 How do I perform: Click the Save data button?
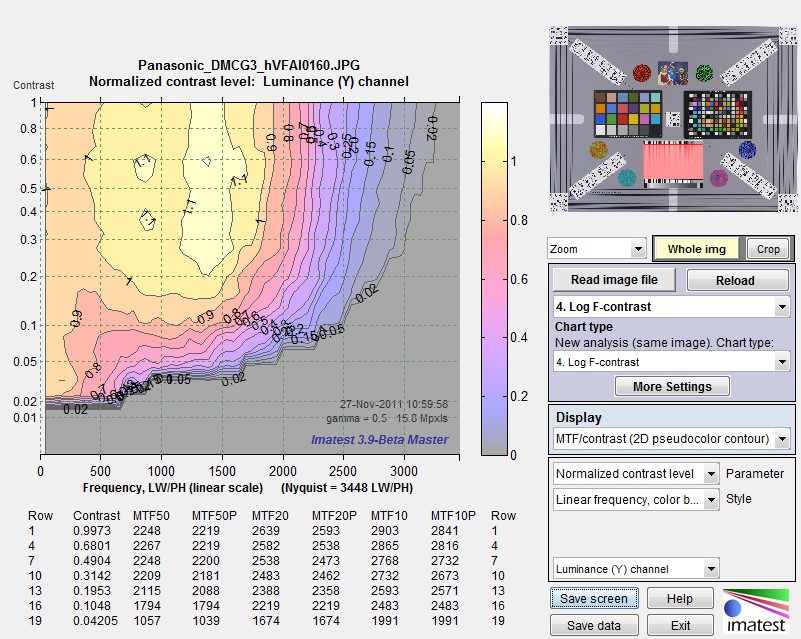(x=594, y=626)
